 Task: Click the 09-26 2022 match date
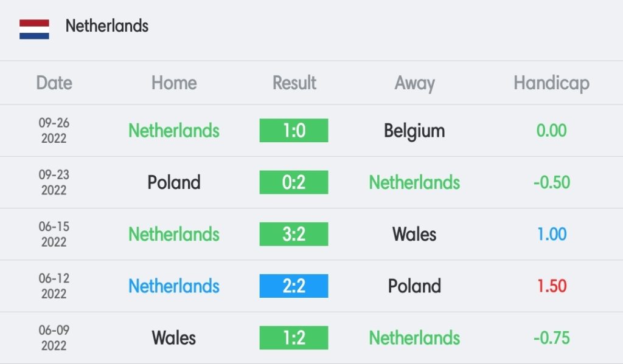[54, 131]
